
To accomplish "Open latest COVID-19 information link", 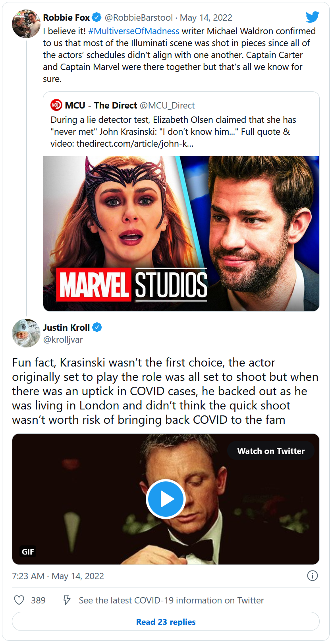I will [171, 600].
